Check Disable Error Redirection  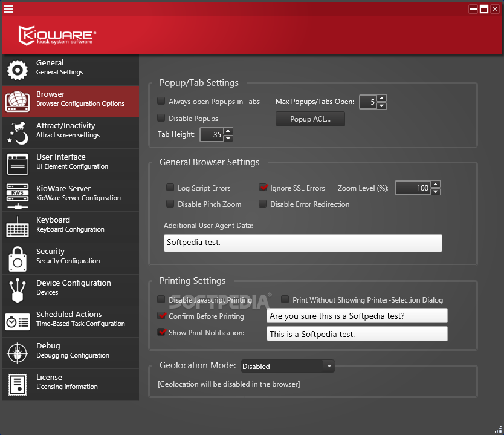(263, 203)
